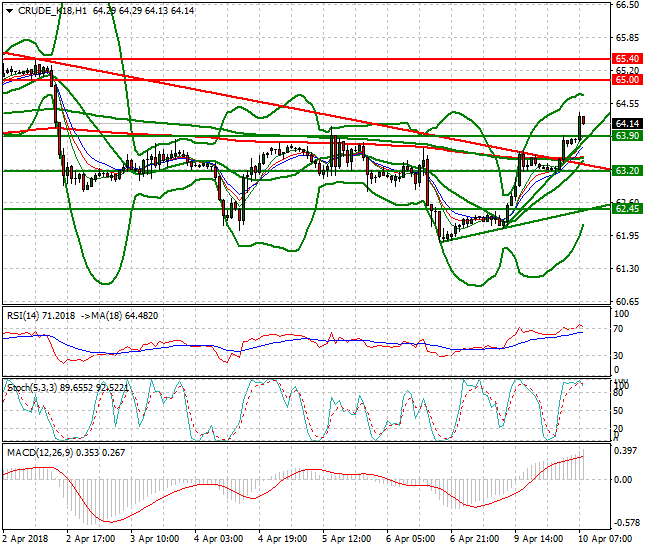650x550 pixels.
Task: Select the 9 Apr 14:00 time label
Action: 538,539
